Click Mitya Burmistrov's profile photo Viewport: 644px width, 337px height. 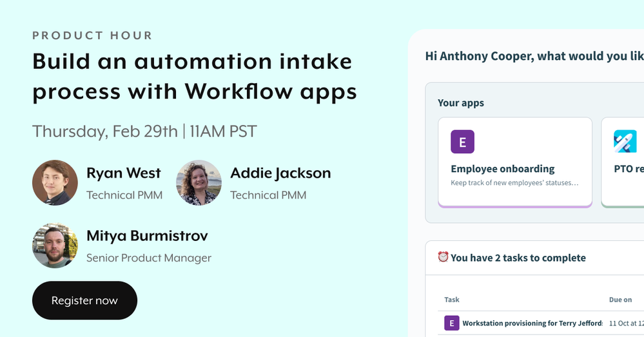click(x=55, y=246)
